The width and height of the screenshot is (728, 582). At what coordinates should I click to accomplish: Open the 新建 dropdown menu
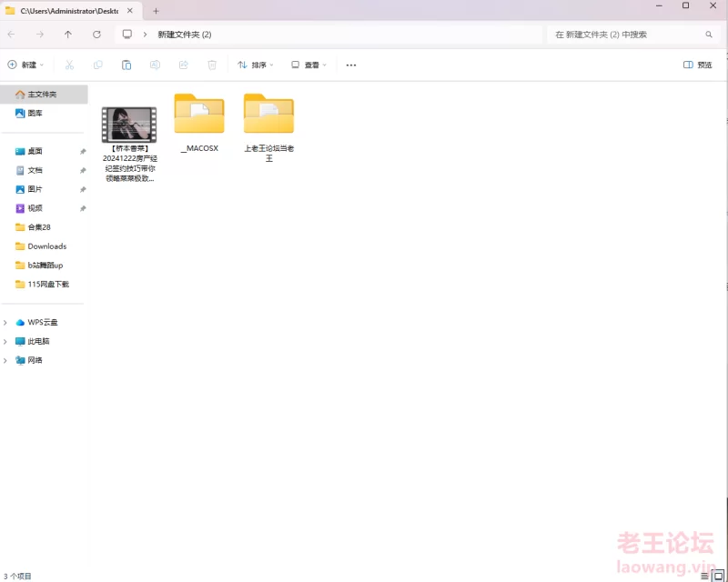tap(26, 65)
